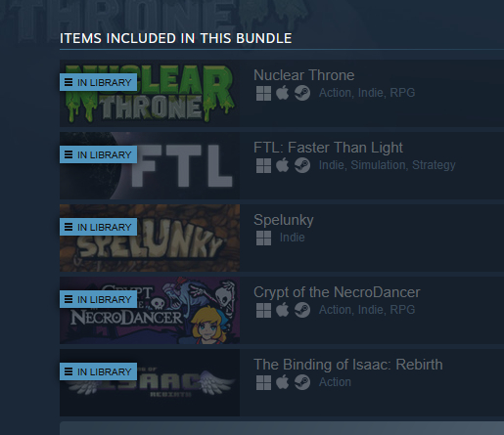Viewport: 504px width, 435px height.
Task: Click the SteamOS icon under Nuclear Throne
Action: tap(302, 93)
